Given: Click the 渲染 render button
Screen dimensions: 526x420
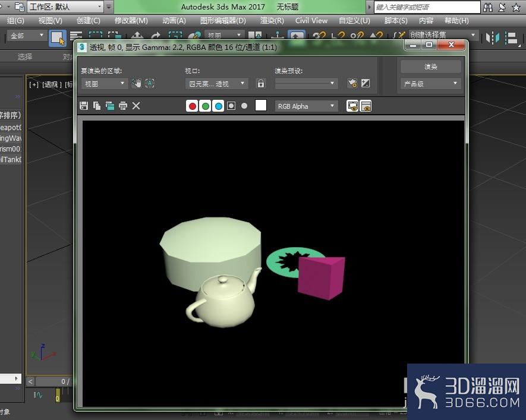Looking at the screenshot, I should 430,67.
